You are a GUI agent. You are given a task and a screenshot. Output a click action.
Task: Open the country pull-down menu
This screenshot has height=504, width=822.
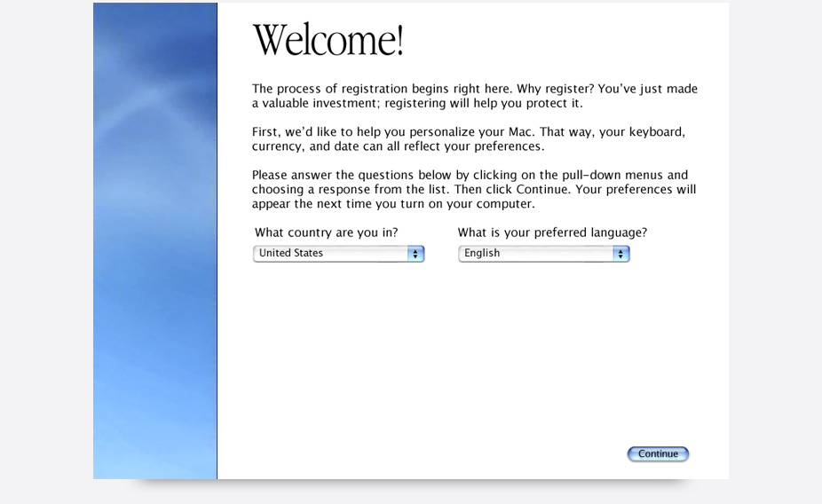pos(338,254)
